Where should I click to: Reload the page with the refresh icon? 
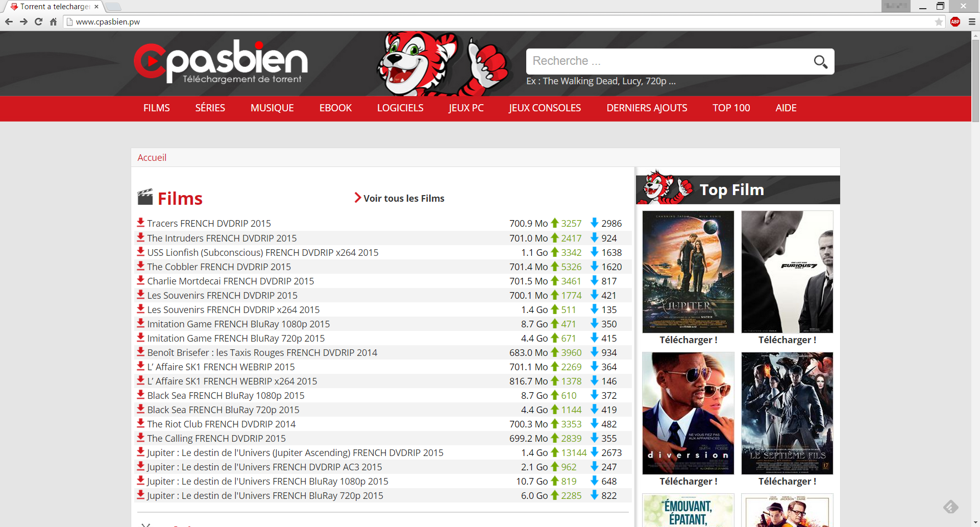click(38, 21)
